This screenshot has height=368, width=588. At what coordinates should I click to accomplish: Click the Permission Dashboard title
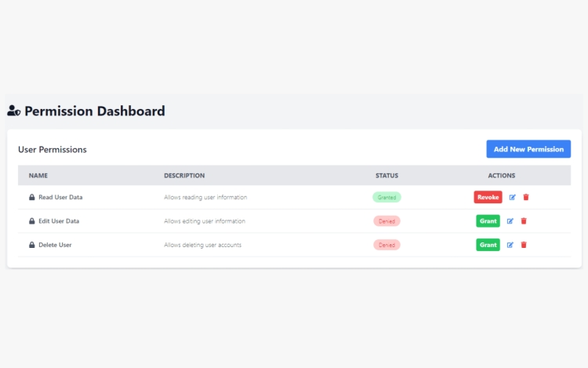coord(95,111)
